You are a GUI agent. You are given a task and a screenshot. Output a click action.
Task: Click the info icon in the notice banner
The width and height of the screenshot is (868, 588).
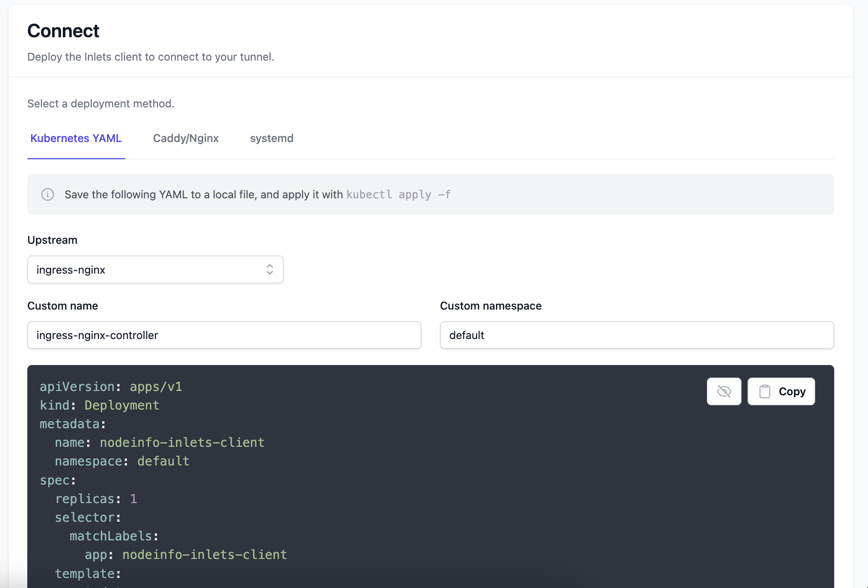coord(48,194)
